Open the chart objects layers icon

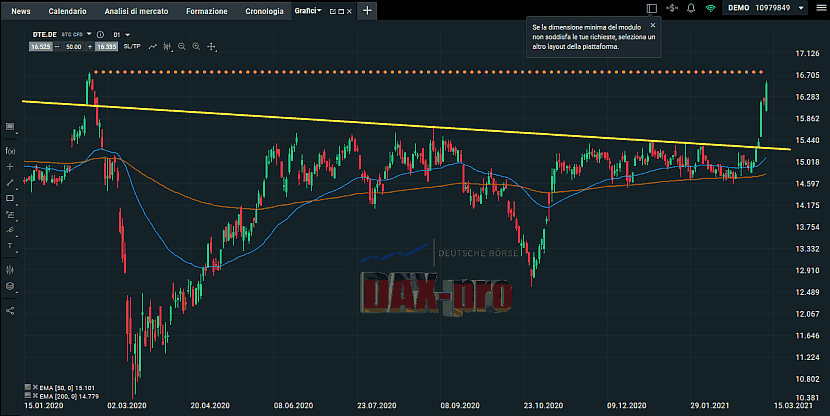[10, 286]
